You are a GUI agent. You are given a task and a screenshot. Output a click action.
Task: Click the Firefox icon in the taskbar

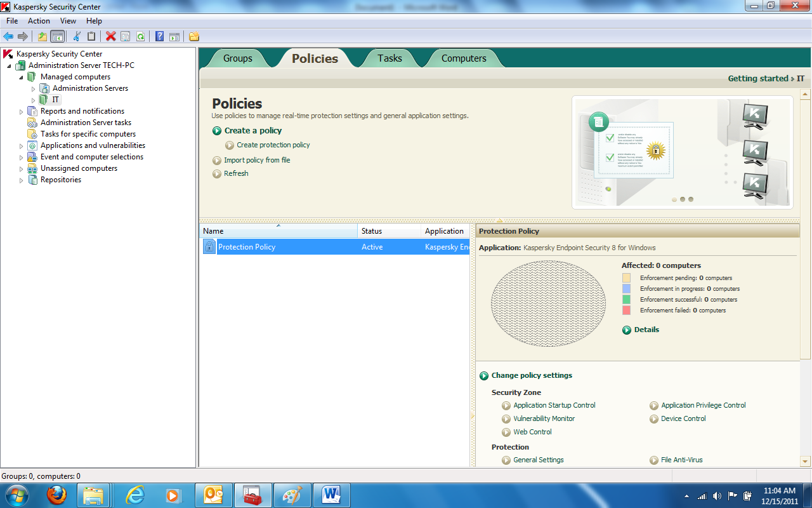[x=57, y=495]
